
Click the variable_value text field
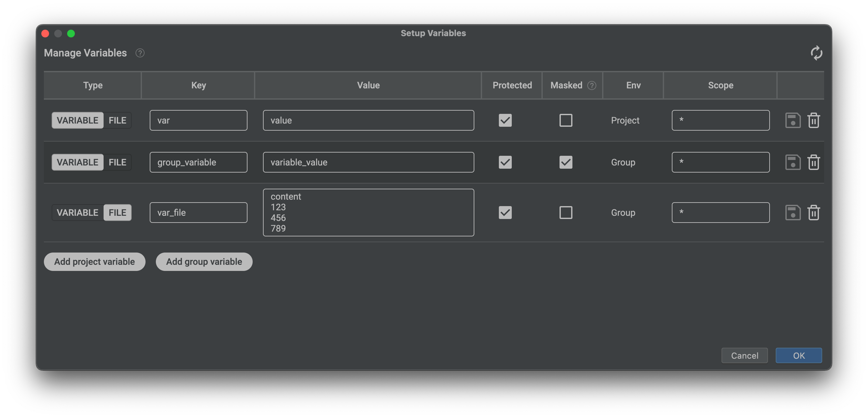pos(368,162)
